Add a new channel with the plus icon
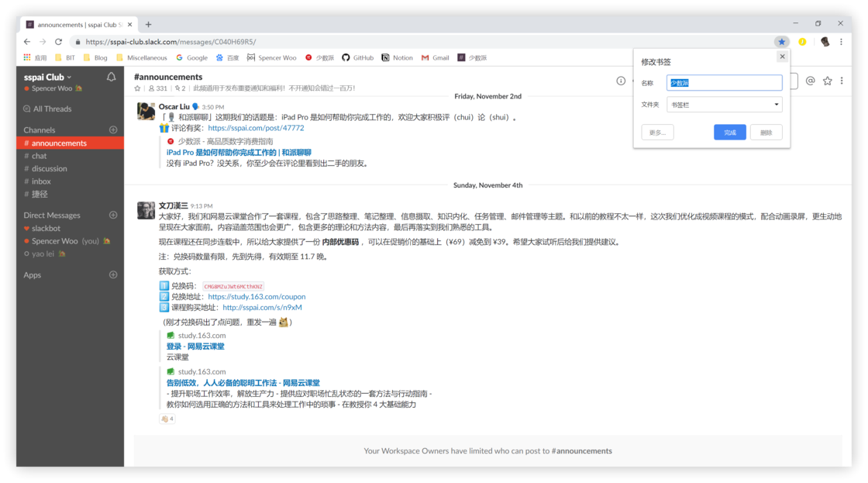The width and height of the screenshot is (868, 483). 113,129
